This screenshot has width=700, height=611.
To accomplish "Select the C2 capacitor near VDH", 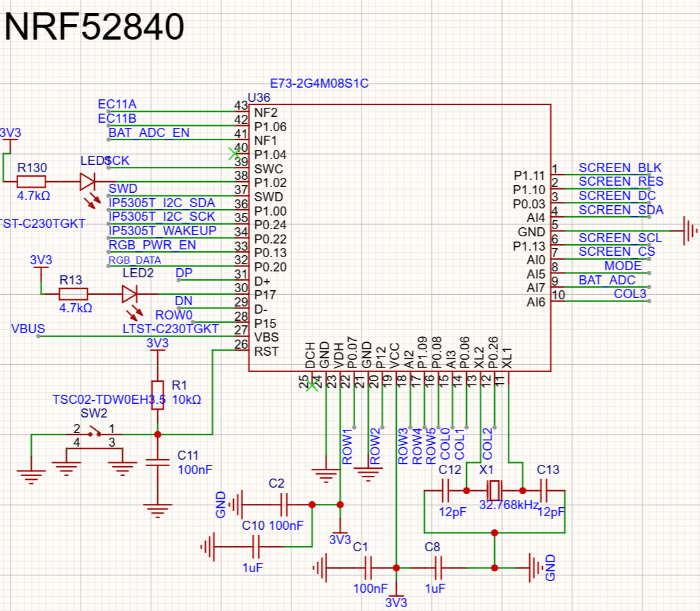I will (284, 505).
